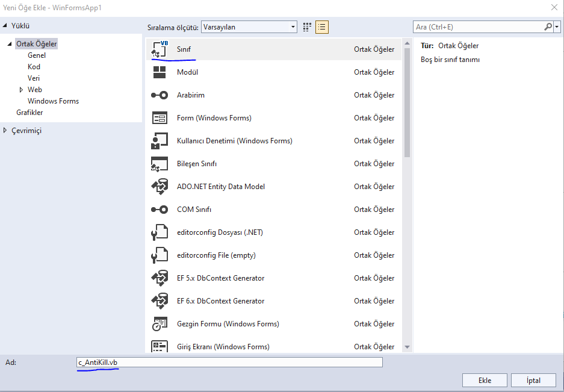Screen dimensions: 564x392
Task: Click the Bileşen Sınıfı name text
Action: tap(197, 164)
